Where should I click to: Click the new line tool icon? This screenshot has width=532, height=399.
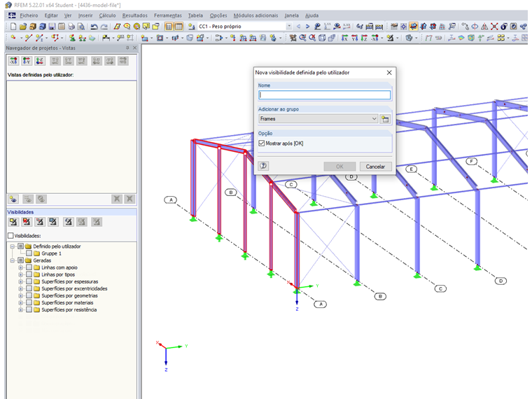pos(29,38)
